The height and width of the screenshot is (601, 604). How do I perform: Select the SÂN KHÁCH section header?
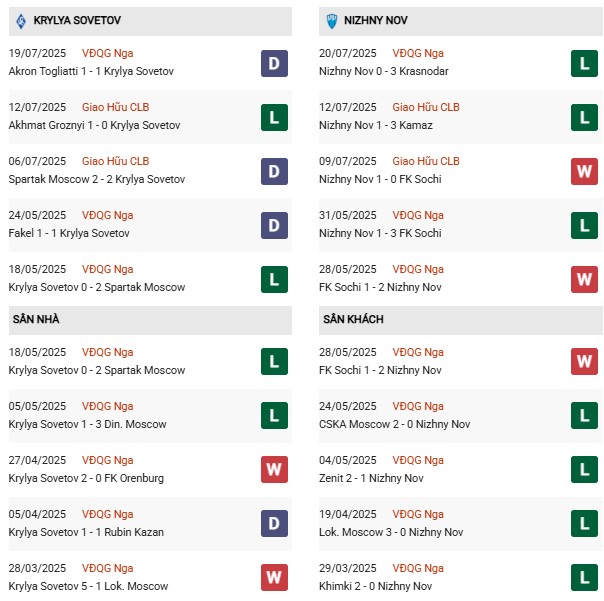click(x=353, y=319)
